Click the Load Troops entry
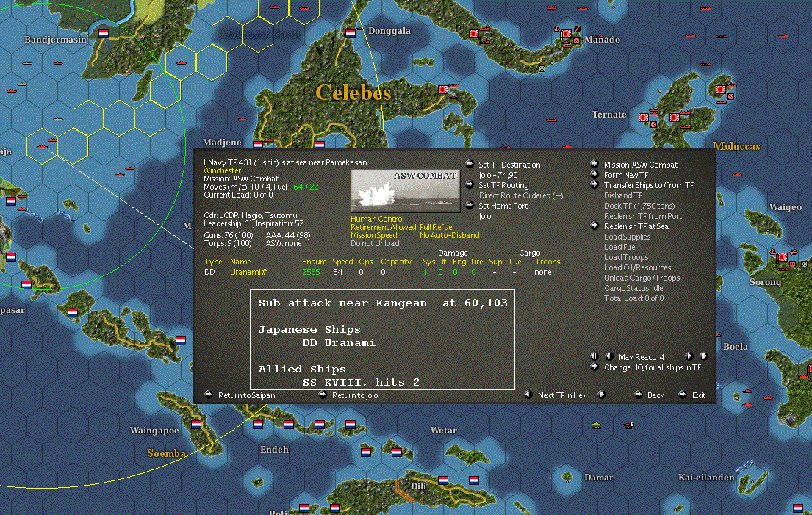812x515 pixels. [x=626, y=257]
